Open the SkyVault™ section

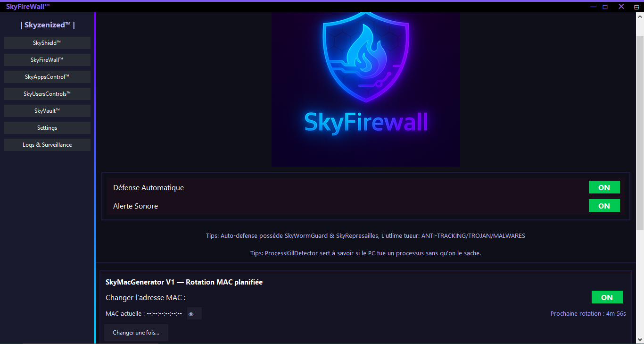coord(47,111)
